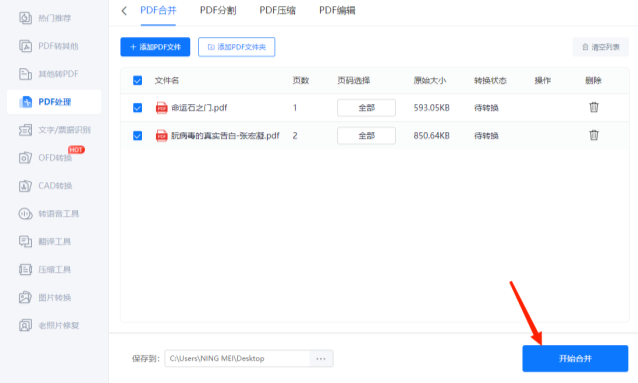Click the 删除 column header
The image size is (638, 383).
click(x=593, y=81)
